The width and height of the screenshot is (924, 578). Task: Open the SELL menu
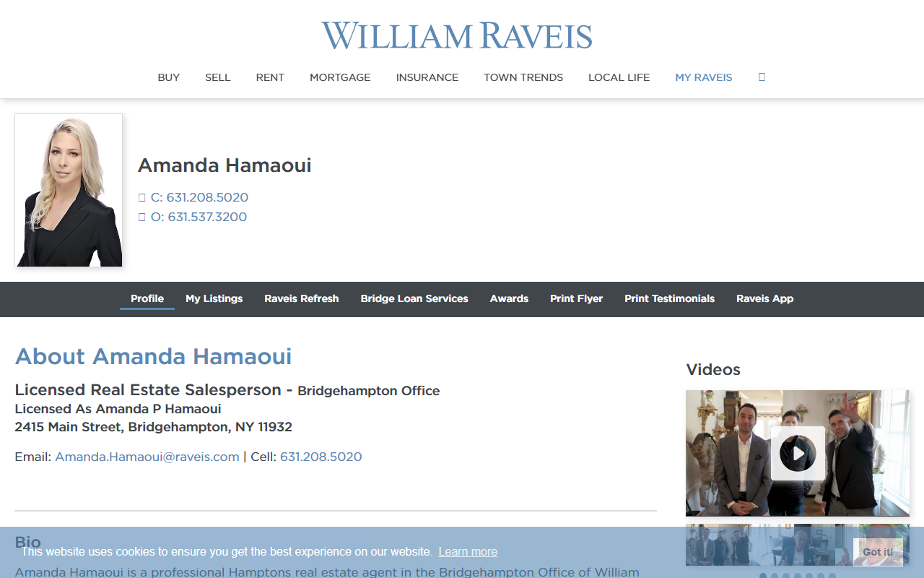pyautogui.click(x=218, y=77)
